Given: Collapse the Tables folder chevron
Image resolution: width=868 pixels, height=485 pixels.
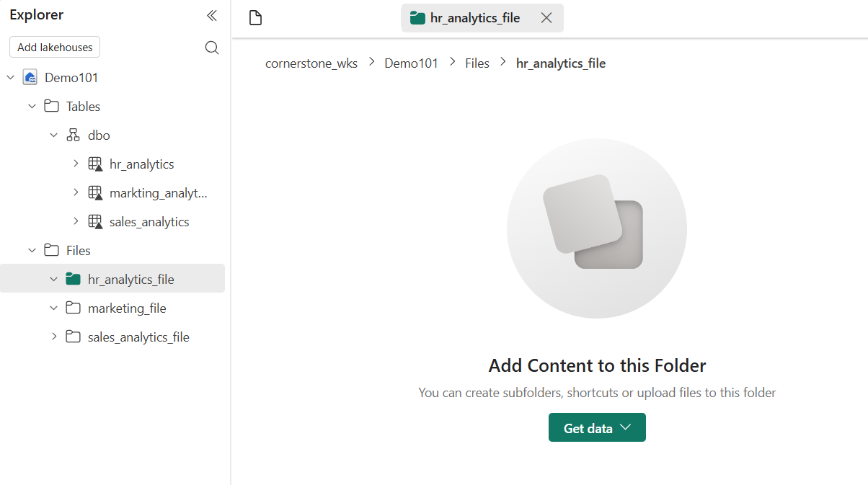Looking at the screenshot, I should (32, 107).
